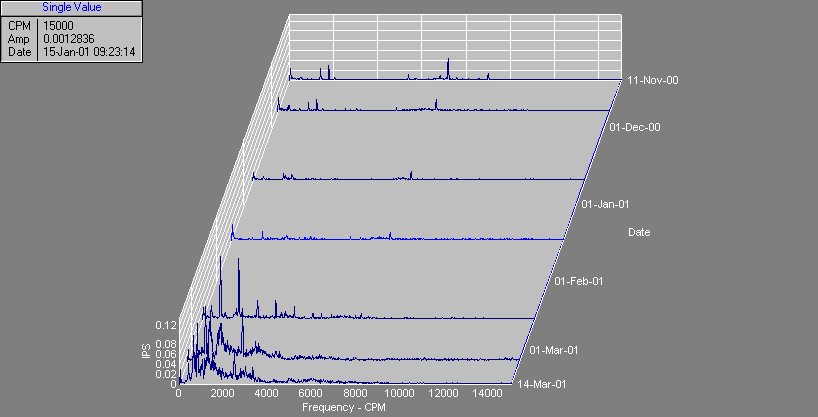This screenshot has width=818, height=417.
Task: Click the 14-Mar-01 date label
Action: (x=542, y=384)
